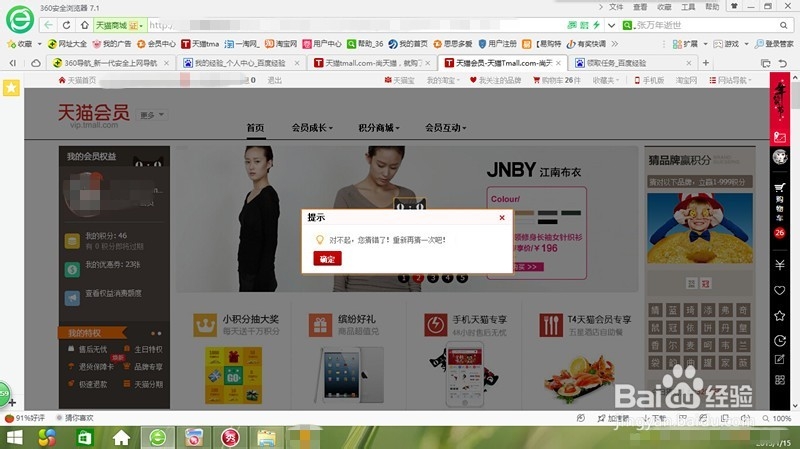Click the 缤纷好礼 gift icon

coord(320,325)
